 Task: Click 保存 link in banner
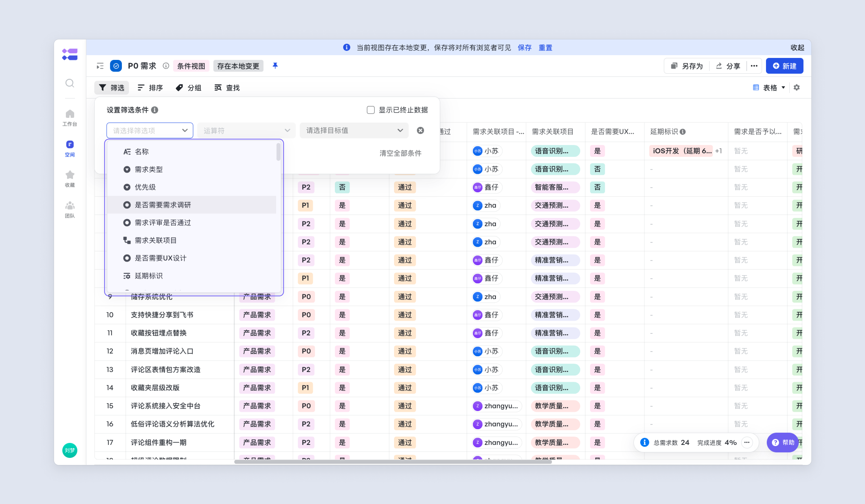pyautogui.click(x=524, y=47)
